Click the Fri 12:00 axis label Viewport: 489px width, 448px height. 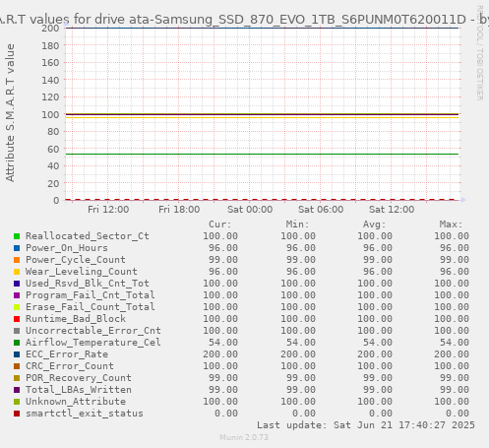click(108, 210)
